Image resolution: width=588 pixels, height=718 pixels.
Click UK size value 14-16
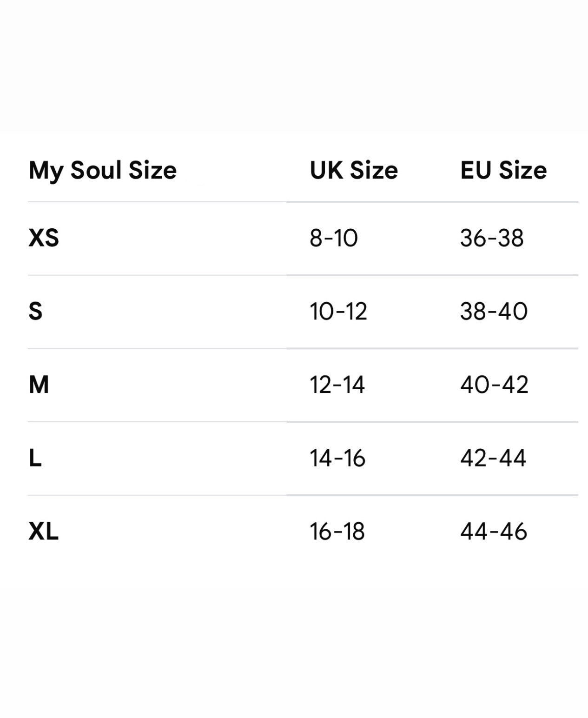[x=337, y=458]
